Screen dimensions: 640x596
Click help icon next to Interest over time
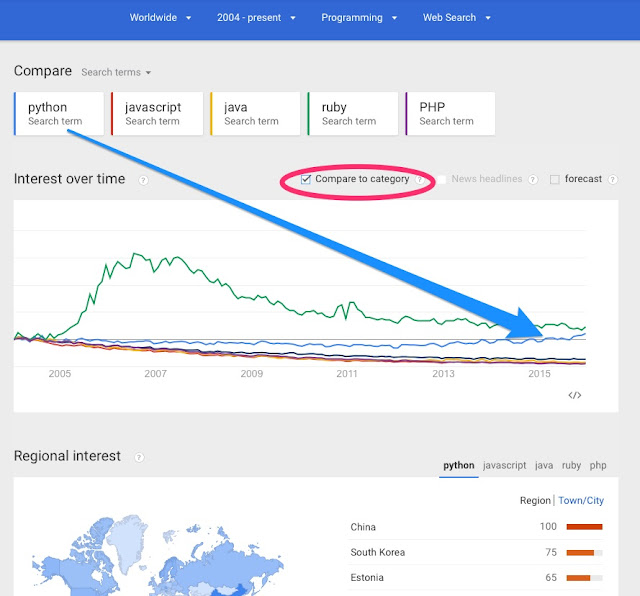(x=143, y=180)
